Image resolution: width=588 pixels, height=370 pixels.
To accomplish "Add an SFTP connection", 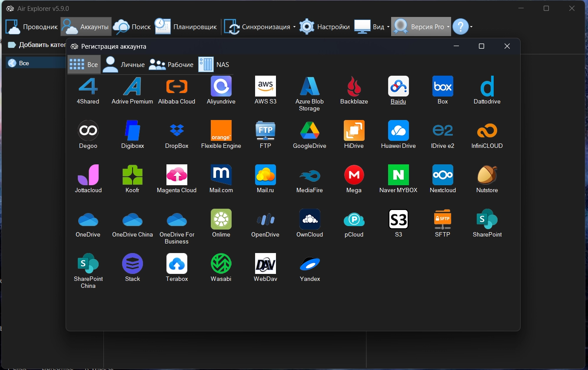I will pos(443,219).
